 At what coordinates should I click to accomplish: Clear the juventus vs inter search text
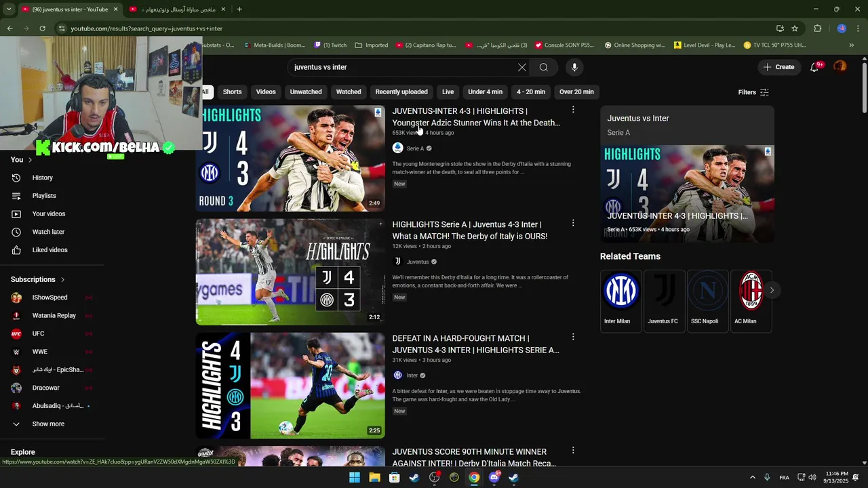pyautogui.click(x=521, y=67)
